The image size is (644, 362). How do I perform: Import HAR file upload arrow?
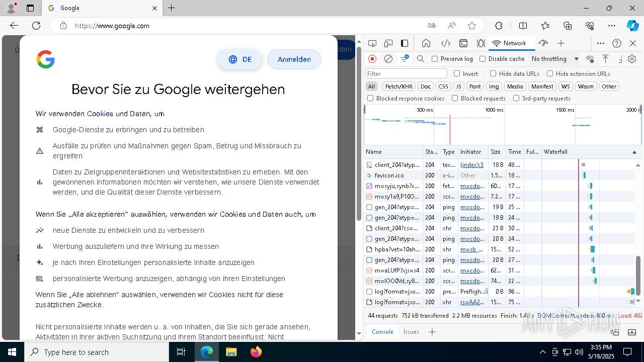[x=606, y=59]
